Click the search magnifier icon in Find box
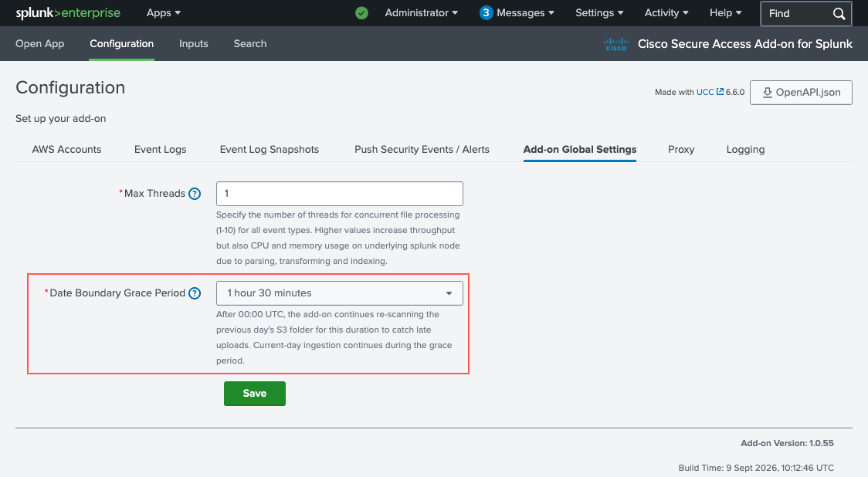868x477 pixels. pyautogui.click(x=839, y=13)
